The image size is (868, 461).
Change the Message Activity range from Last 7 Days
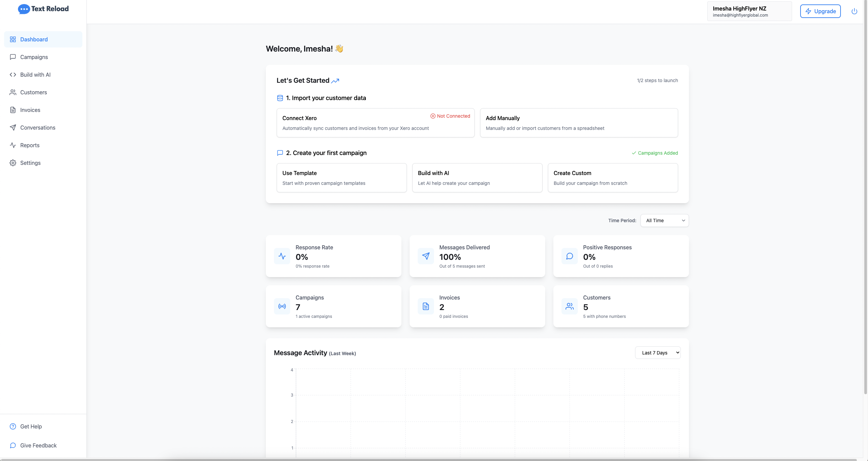(657, 352)
